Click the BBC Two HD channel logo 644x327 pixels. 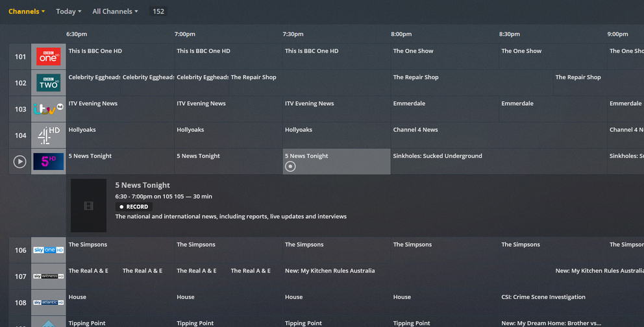pos(49,83)
